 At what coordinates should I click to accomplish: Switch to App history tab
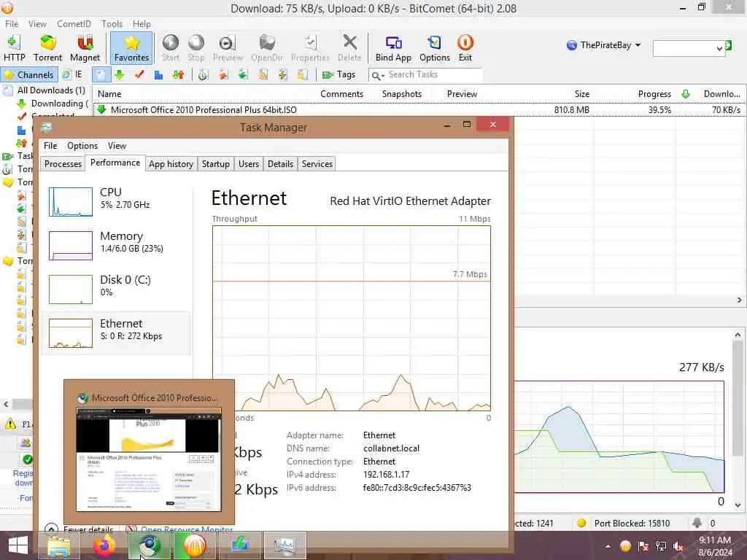click(171, 164)
